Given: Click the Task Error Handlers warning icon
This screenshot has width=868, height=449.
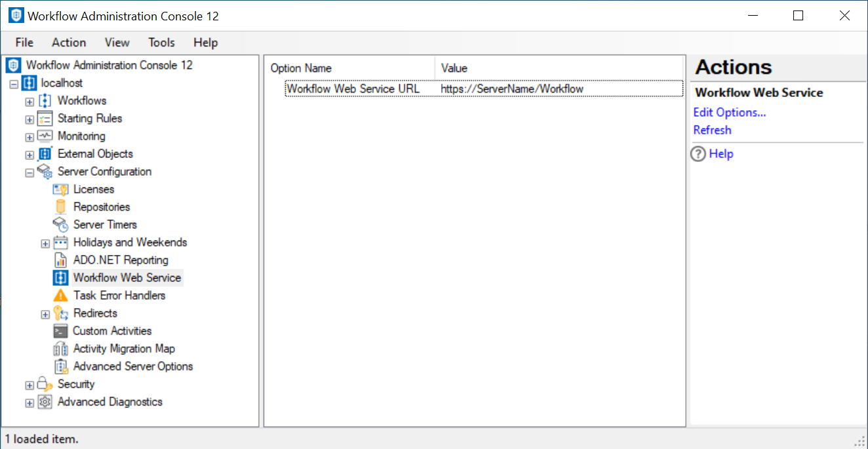Looking at the screenshot, I should coord(60,296).
